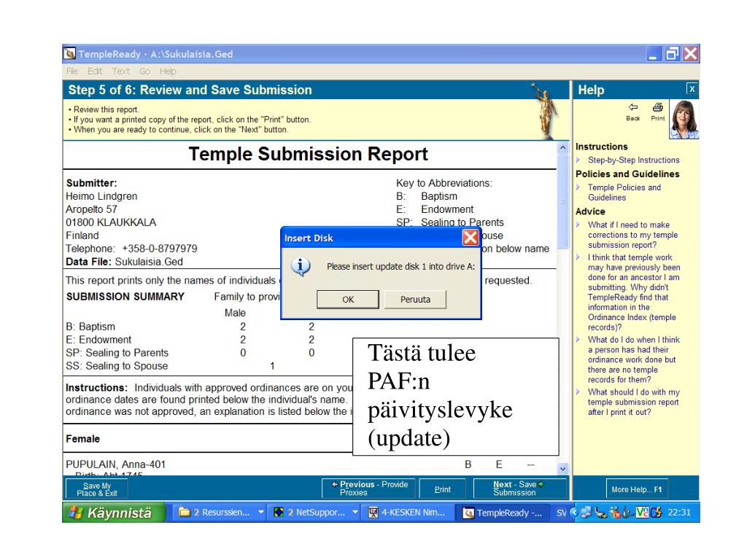Screen dimensions: 747x560
Task: Open the Help menu
Action: [x=168, y=71]
